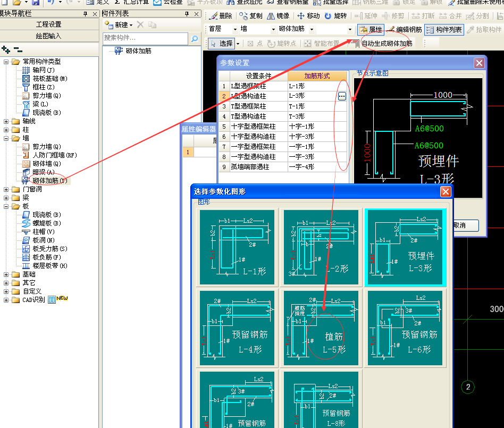Image resolution: width=504 pixels, height=428 pixels.
Task: Open the 工程设置 project settings tab
Action: 49,24
